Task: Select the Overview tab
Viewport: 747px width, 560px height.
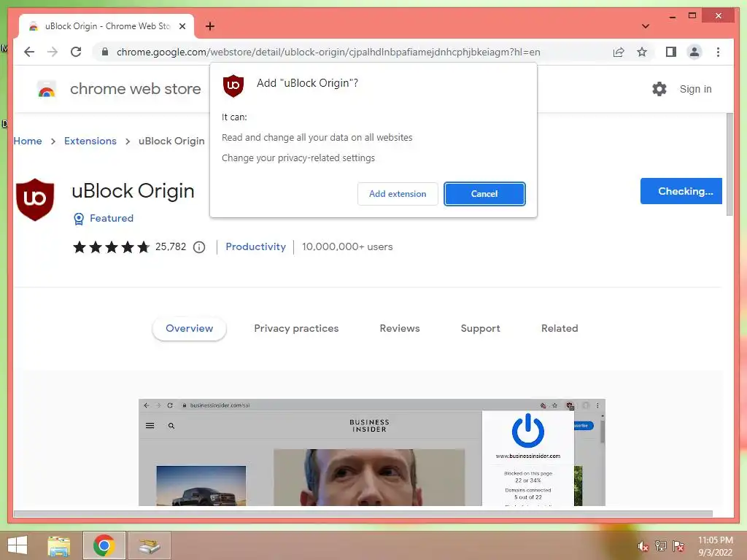Action: pyautogui.click(x=189, y=329)
